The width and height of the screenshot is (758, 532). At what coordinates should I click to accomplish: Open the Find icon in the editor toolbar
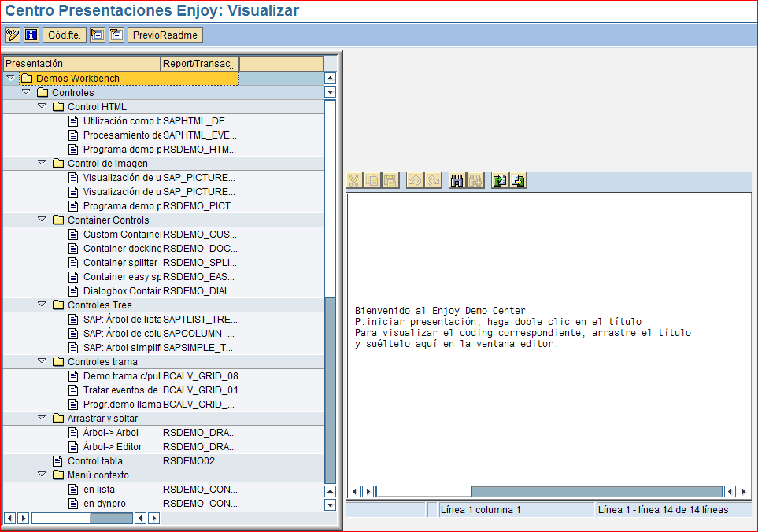pos(457,179)
